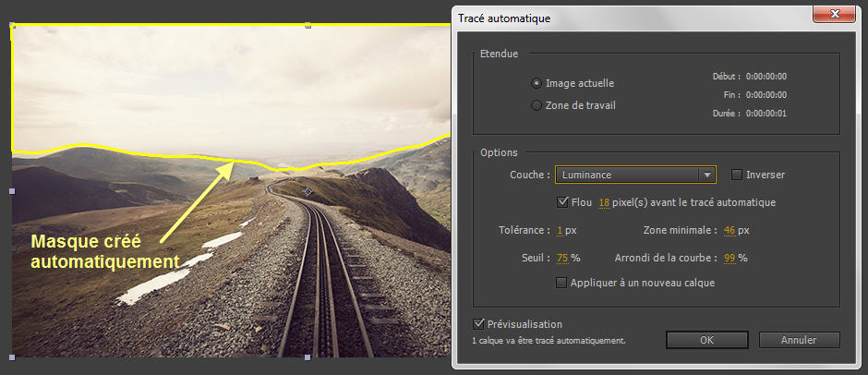Image resolution: width=868 pixels, height=375 pixels.
Task: Click the Durée timecode 0:00:00:01
Action: coord(766,114)
